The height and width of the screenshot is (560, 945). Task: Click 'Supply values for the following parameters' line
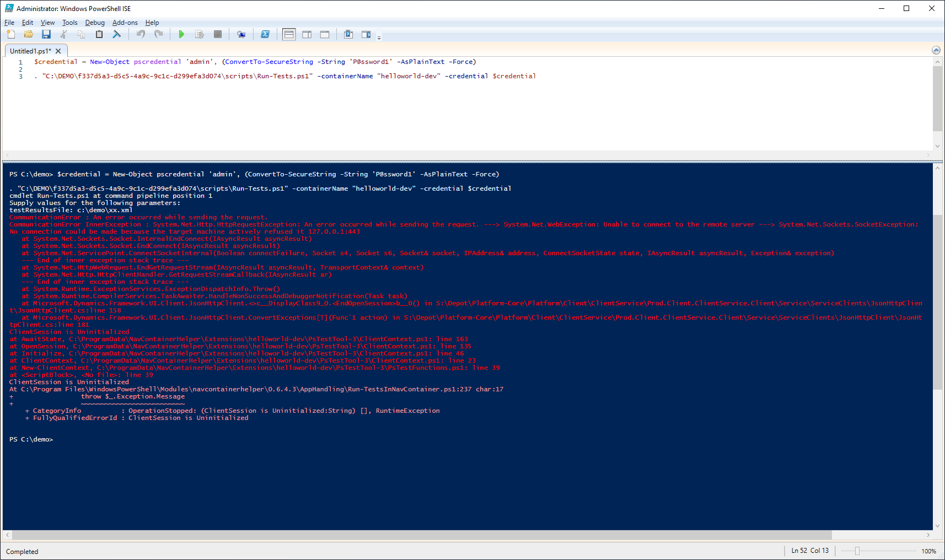point(95,203)
